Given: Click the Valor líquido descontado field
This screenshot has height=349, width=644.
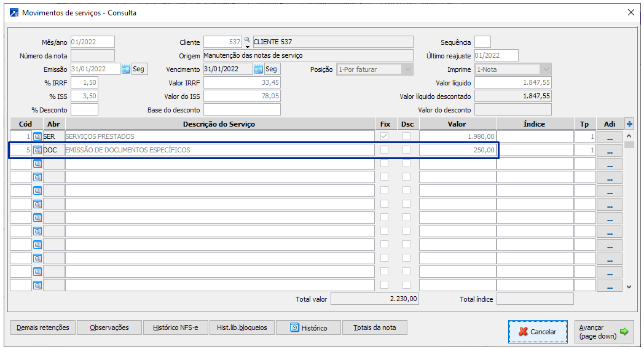Looking at the screenshot, I should coord(513,96).
